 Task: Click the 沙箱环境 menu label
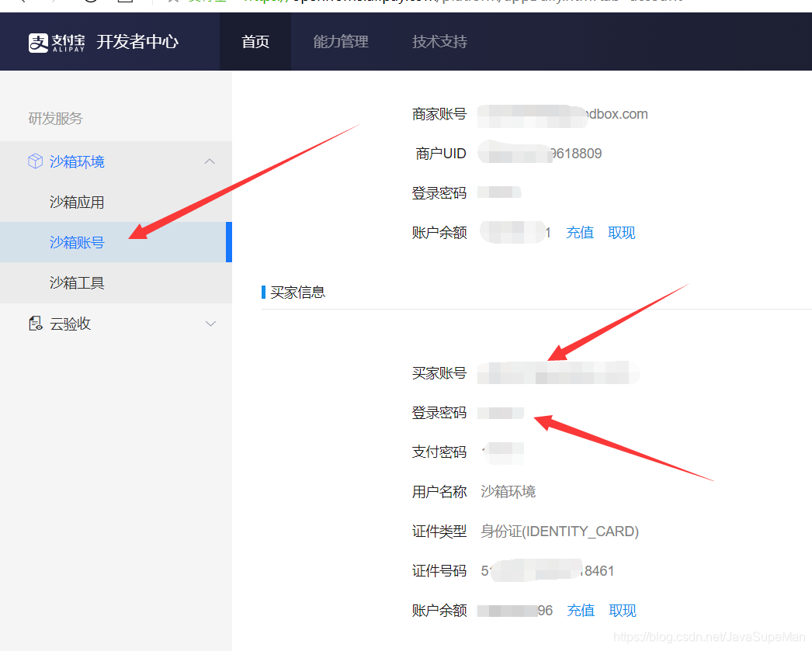[77, 161]
